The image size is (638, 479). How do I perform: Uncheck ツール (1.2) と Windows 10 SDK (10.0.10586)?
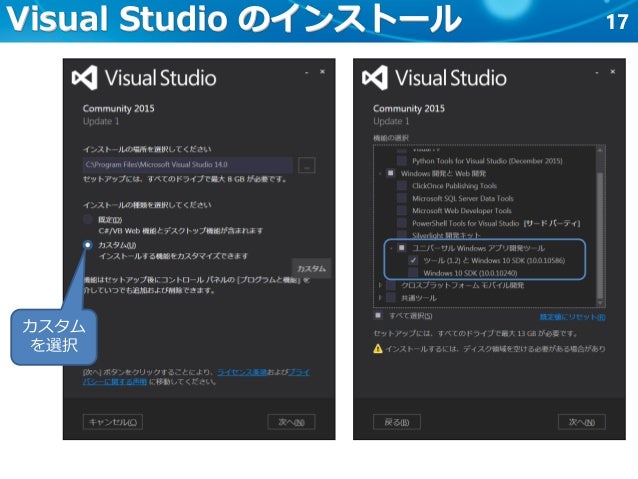coord(413,260)
